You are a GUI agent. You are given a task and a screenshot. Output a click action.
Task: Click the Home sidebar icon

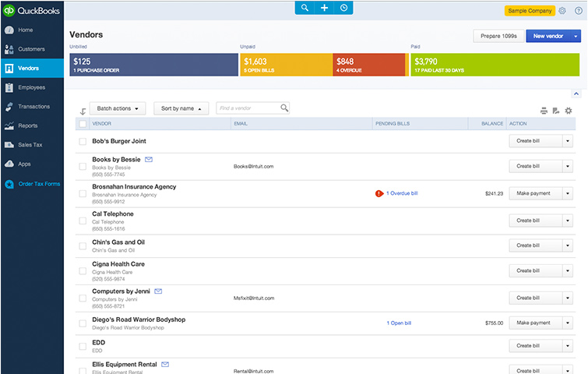pyautogui.click(x=9, y=30)
